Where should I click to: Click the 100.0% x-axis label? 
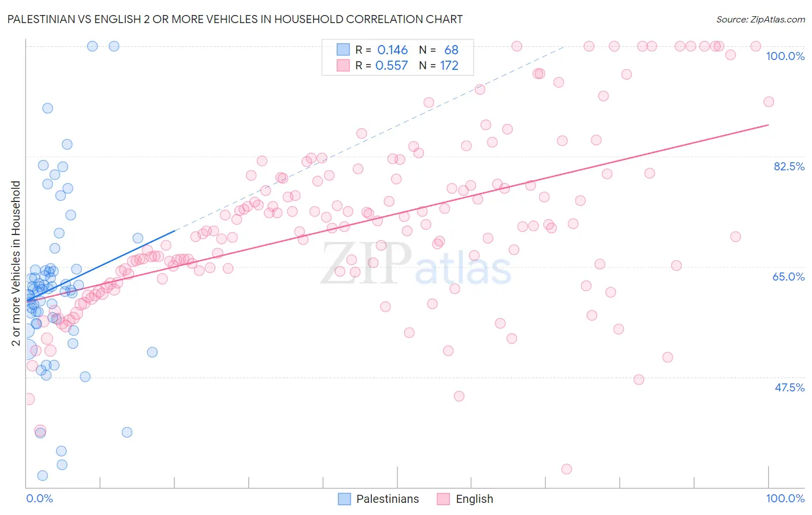[x=785, y=498]
